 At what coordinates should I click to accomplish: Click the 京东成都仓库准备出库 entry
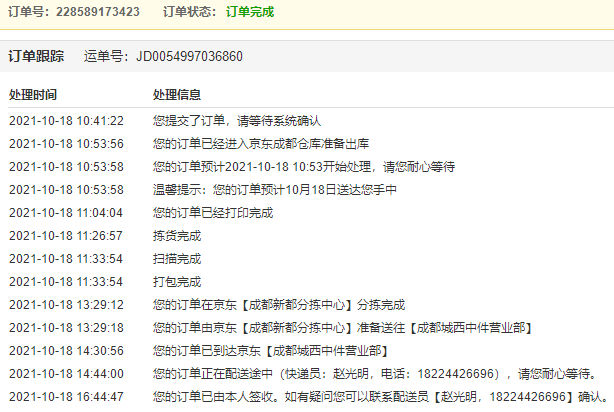click(261, 144)
